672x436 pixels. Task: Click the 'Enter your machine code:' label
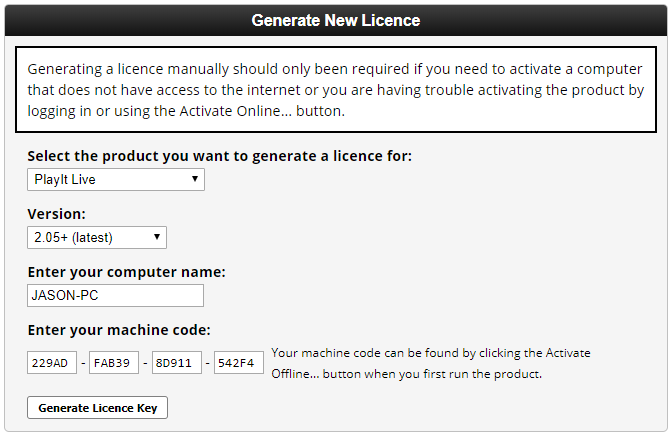point(119,330)
